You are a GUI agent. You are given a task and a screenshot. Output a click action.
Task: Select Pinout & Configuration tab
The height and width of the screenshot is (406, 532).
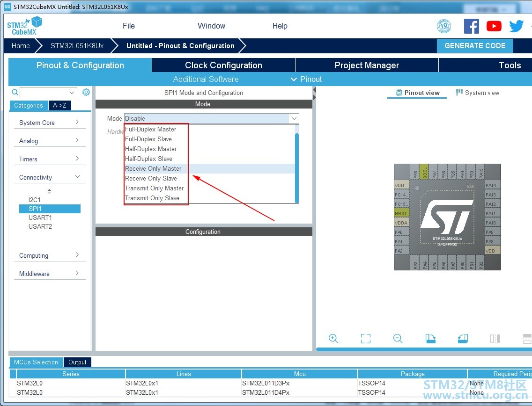tap(80, 65)
